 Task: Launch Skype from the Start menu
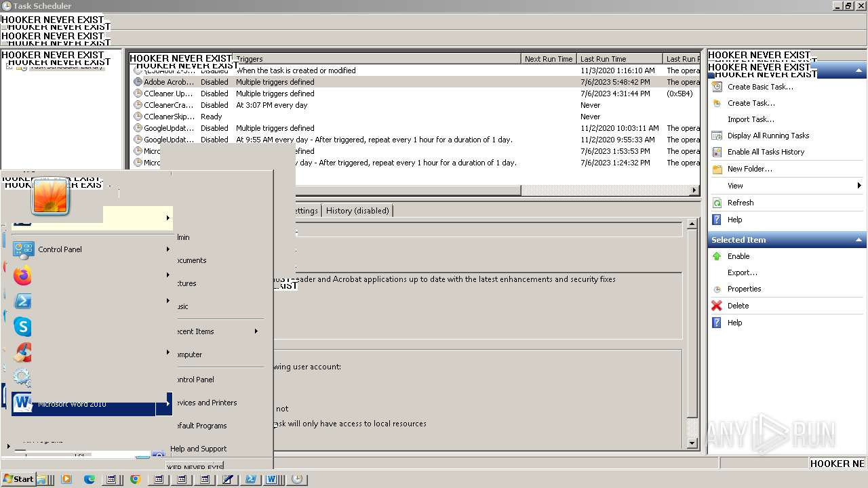23,327
